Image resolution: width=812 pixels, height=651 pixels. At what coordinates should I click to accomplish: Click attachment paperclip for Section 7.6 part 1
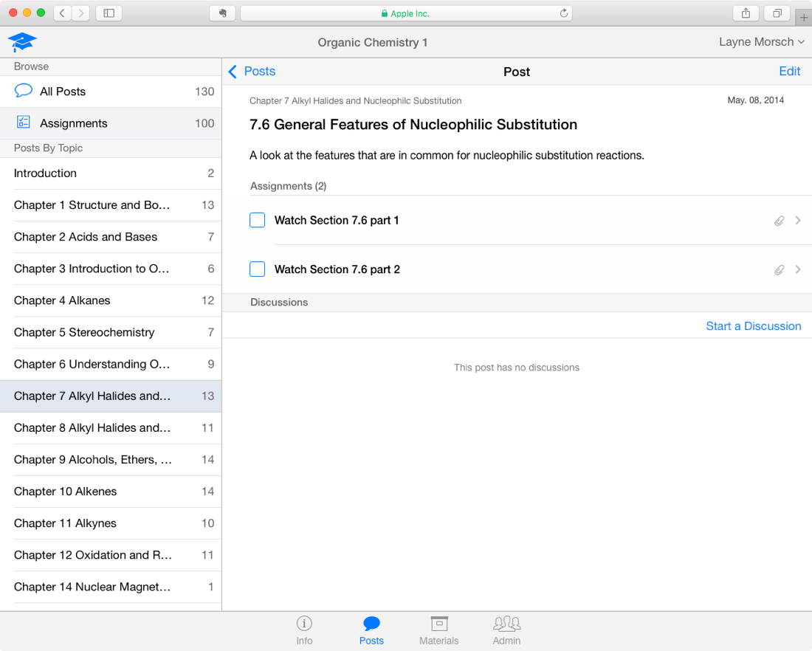779,221
